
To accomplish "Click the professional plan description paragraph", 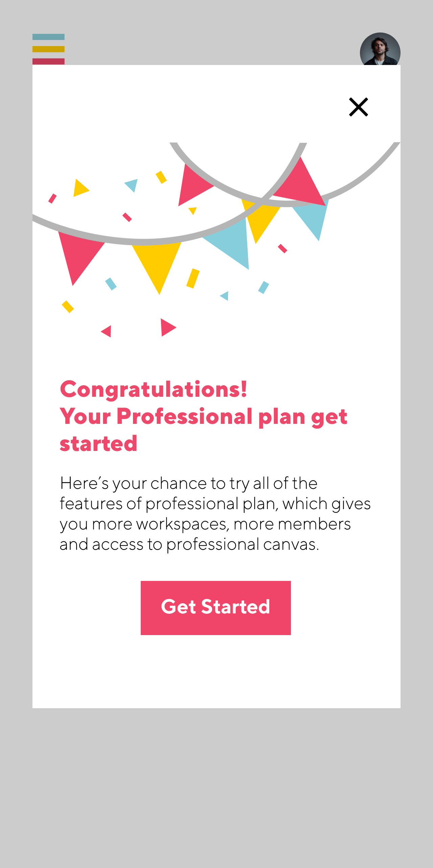I will pos(215,514).
